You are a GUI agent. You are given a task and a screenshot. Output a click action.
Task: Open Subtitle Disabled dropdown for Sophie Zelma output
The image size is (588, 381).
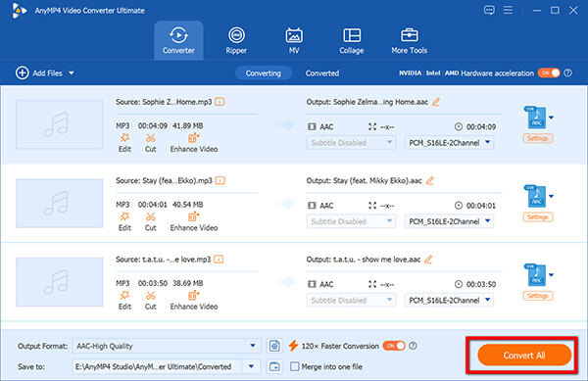pyautogui.click(x=351, y=143)
